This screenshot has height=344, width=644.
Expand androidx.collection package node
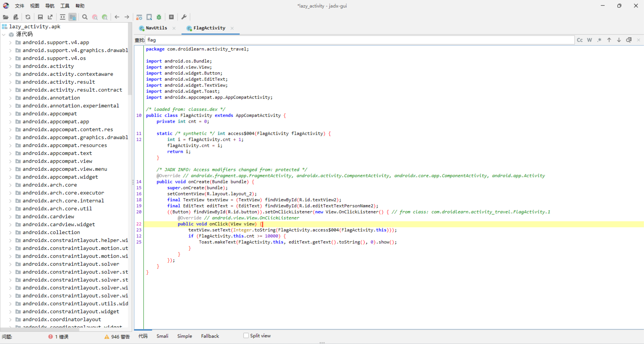[x=10, y=232]
